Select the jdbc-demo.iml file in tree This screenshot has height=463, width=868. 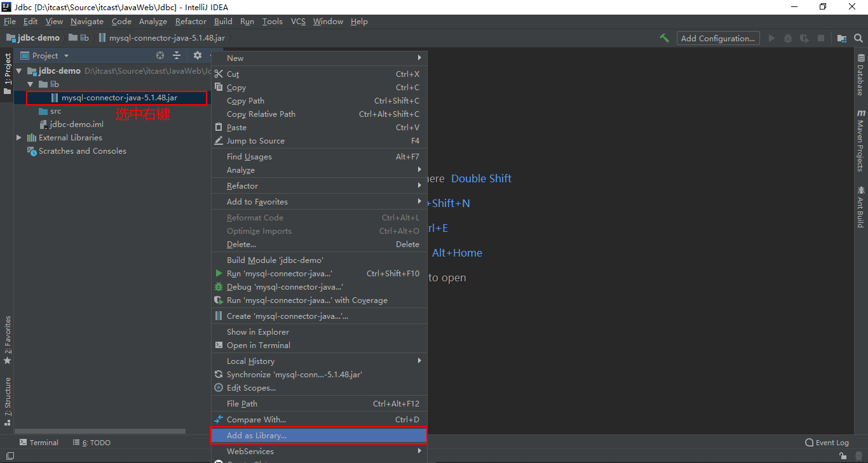[76, 124]
